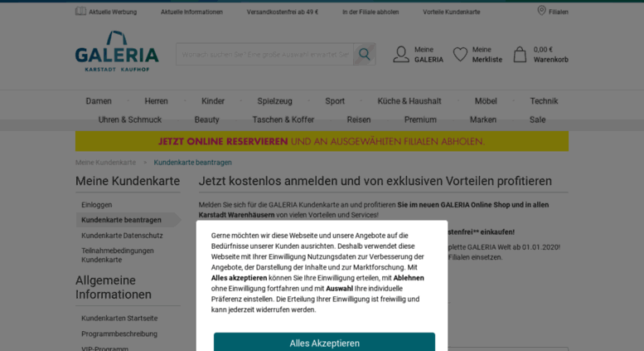The height and width of the screenshot is (351, 644).
Task: Open In der Filiale abholen link
Action: click(x=370, y=12)
